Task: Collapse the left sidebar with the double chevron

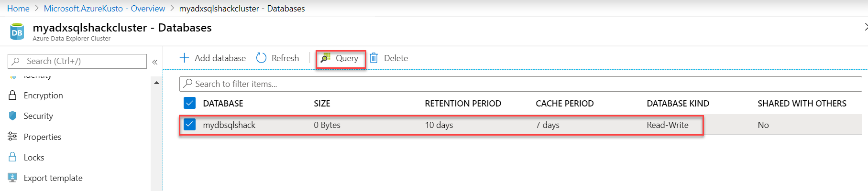Action: [x=155, y=62]
